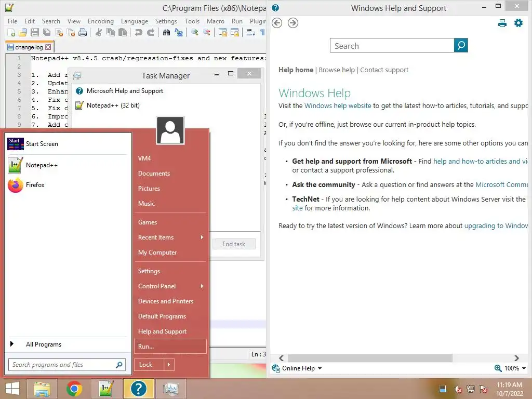Click Back arrow in Help and Support
Viewport: 532px width, 399px height.
277,23
